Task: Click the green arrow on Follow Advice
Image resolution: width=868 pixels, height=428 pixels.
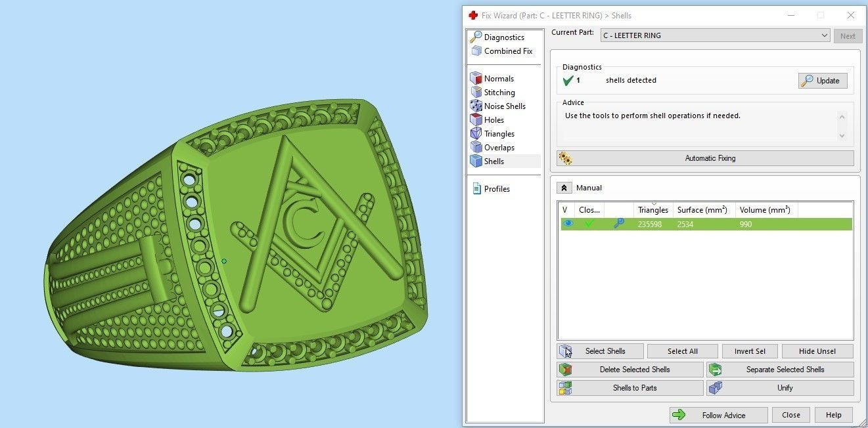Action: 679,415
